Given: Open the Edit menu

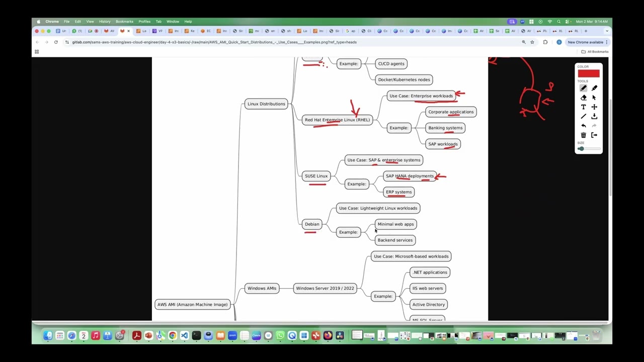Looking at the screenshot, I should (x=78, y=22).
